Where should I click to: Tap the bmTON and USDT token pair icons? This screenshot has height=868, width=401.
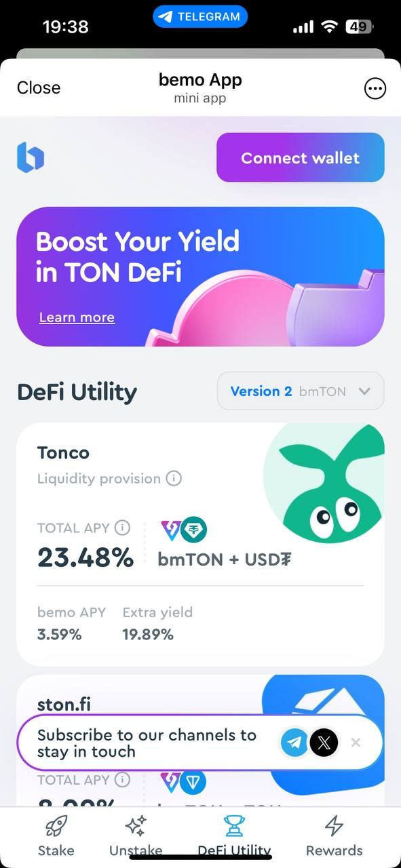point(184,530)
